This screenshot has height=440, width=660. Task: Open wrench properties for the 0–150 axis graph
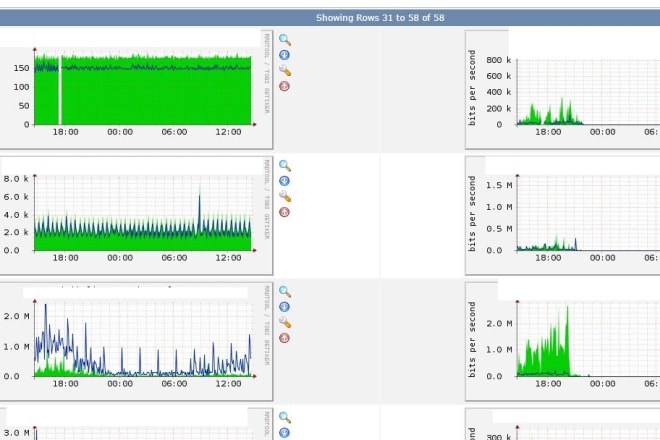285,71
